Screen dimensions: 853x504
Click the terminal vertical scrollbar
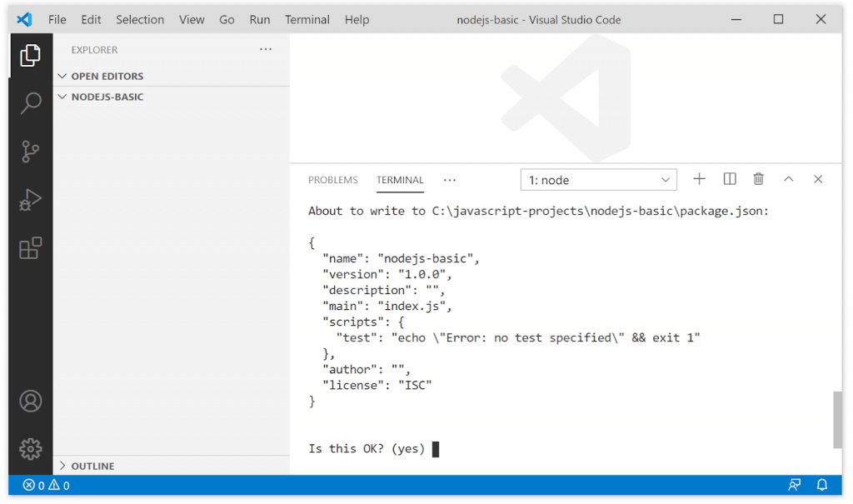click(837, 419)
